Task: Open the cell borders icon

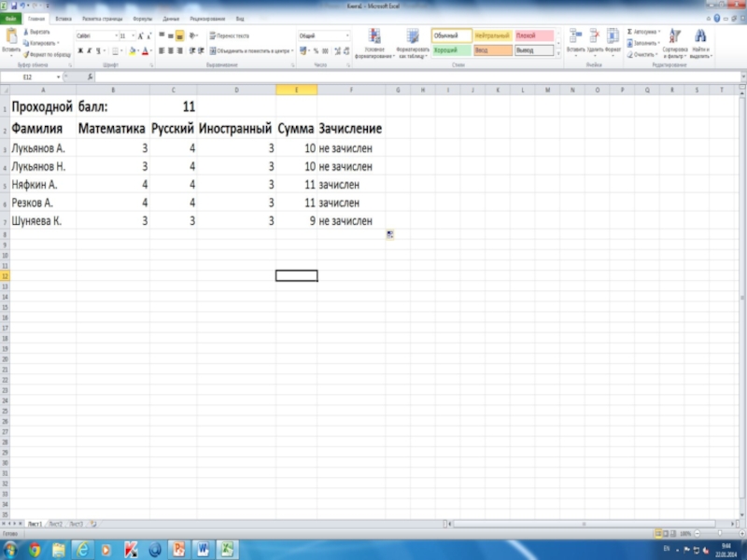Action: (115, 51)
